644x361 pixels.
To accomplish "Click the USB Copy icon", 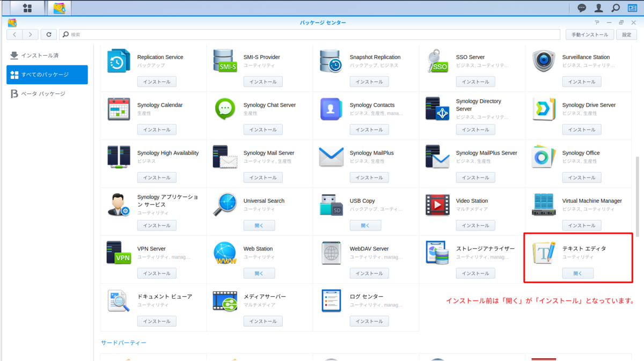I will 331,205.
